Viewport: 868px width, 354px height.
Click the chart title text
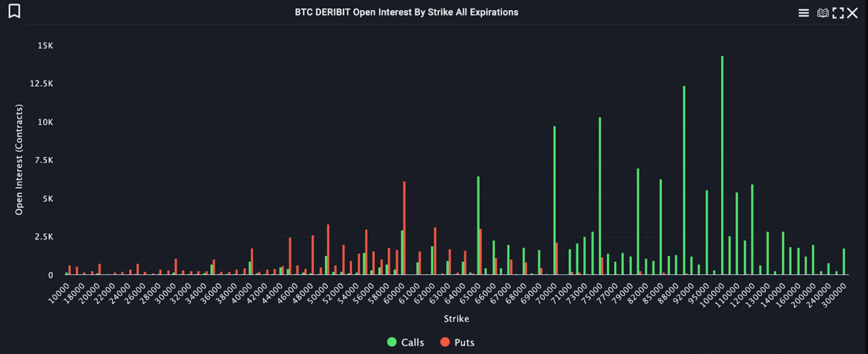click(406, 12)
